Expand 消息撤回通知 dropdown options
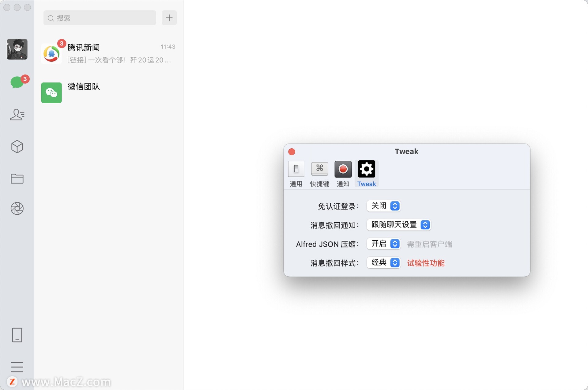Image resolution: width=588 pixels, height=390 pixels. tap(425, 225)
